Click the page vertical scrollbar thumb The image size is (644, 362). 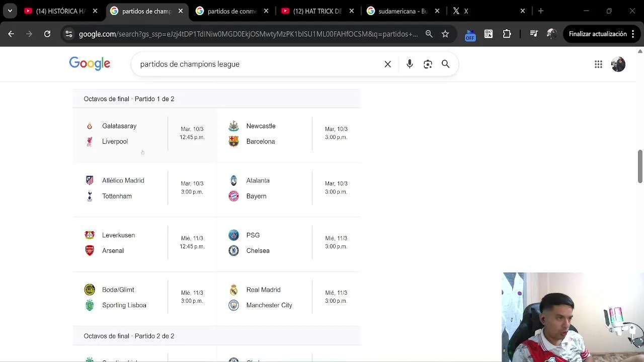640,166
